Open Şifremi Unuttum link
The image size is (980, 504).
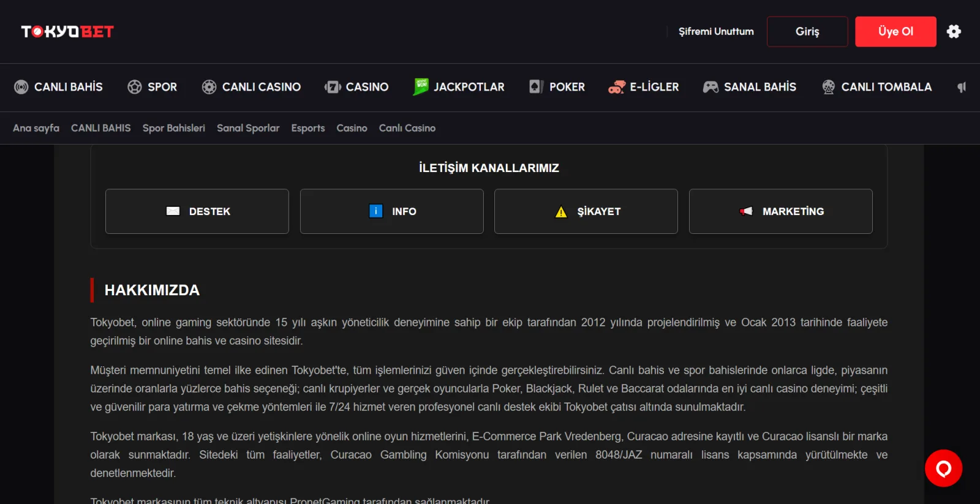(x=716, y=31)
